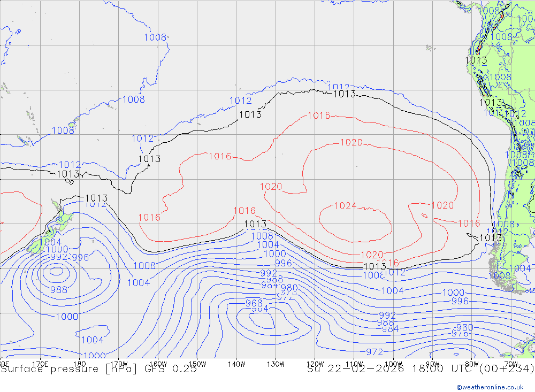535x392 pixels.
Task: Click the blue 1004 label above the 1000 at bottom
Action: pyautogui.click(x=92, y=340)
